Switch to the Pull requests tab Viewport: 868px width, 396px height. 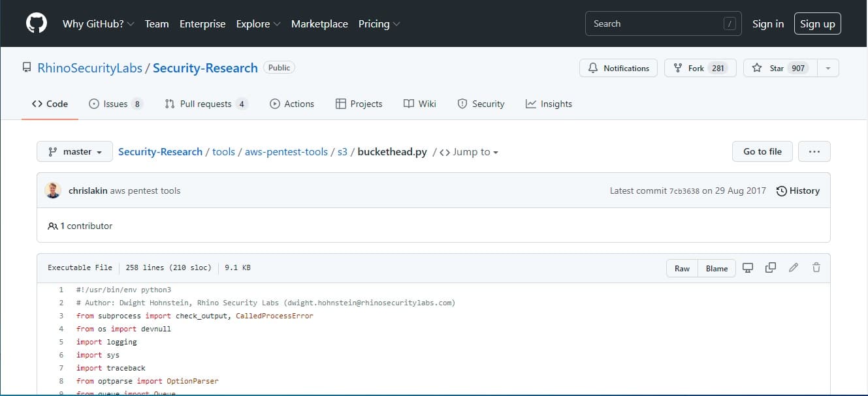click(x=206, y=104)
